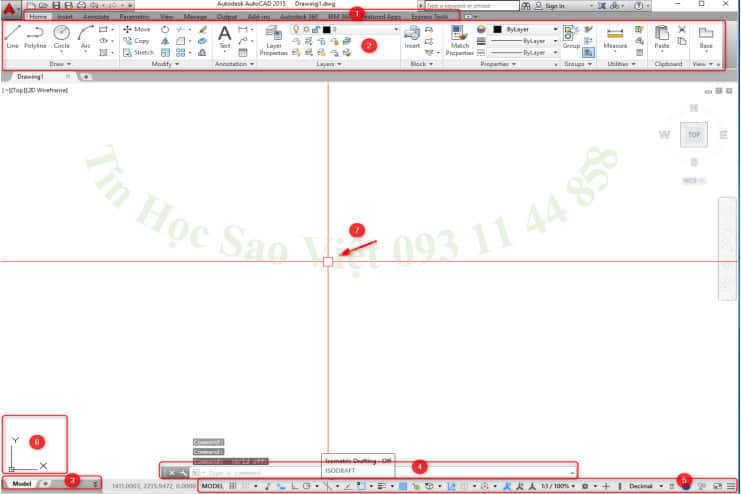Toggle MODEL space button in status bar
The width and height of the screenshot is (741, 494).
(x=212, y=486)
